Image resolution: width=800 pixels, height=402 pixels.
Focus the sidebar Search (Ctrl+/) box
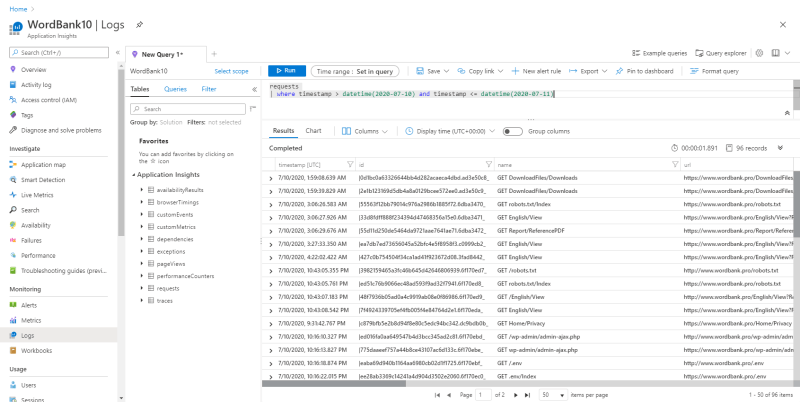tap(59, 53)
